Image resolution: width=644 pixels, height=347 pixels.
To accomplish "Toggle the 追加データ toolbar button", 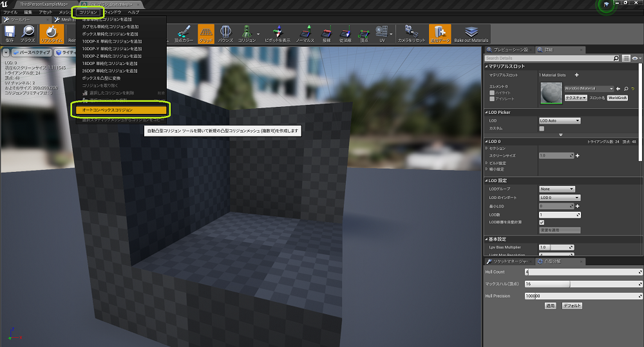I will tap(440, 33).
